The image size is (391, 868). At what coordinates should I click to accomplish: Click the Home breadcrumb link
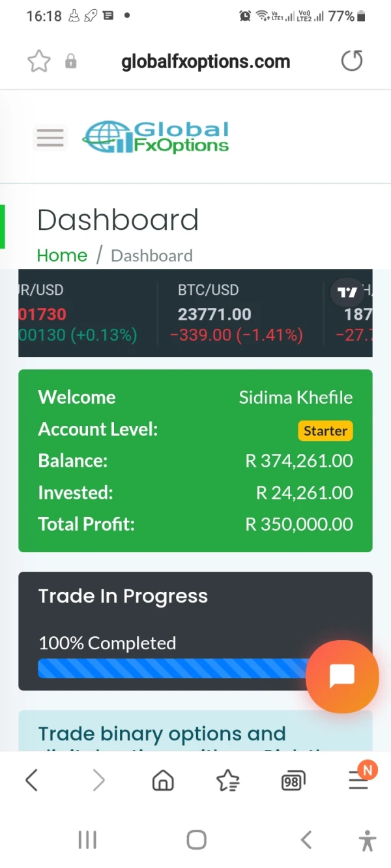point(62,255)
